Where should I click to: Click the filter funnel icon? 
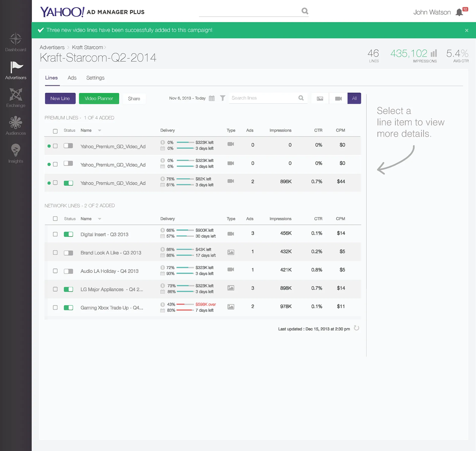[223, 98]
